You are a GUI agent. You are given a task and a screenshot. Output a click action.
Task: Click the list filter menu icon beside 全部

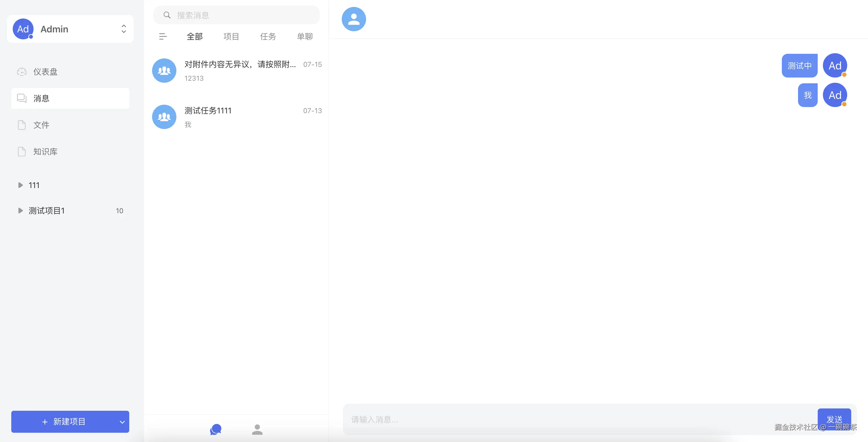(163, 36)
